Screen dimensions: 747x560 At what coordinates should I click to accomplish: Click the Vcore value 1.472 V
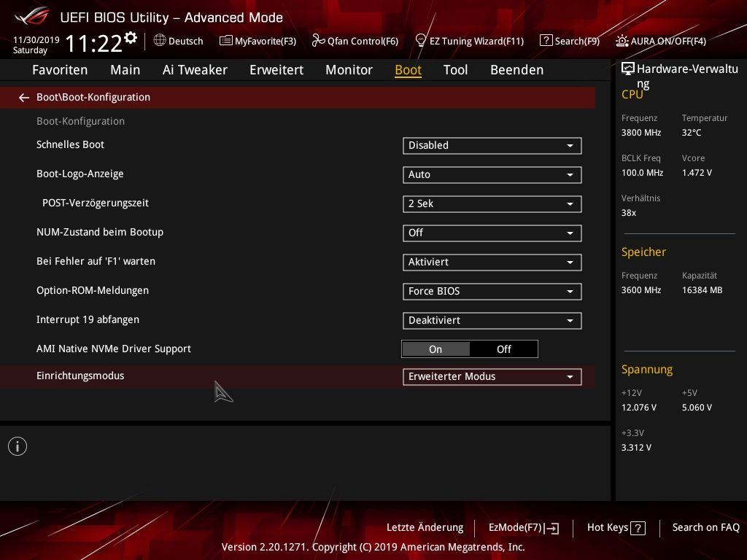pyautogui.click(x=697, y=173)
